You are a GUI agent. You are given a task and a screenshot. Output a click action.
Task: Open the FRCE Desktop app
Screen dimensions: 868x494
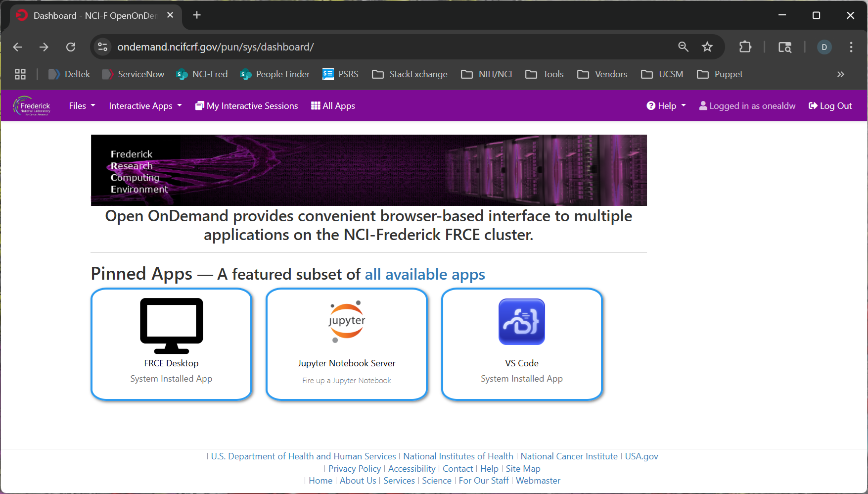point(171,345)
